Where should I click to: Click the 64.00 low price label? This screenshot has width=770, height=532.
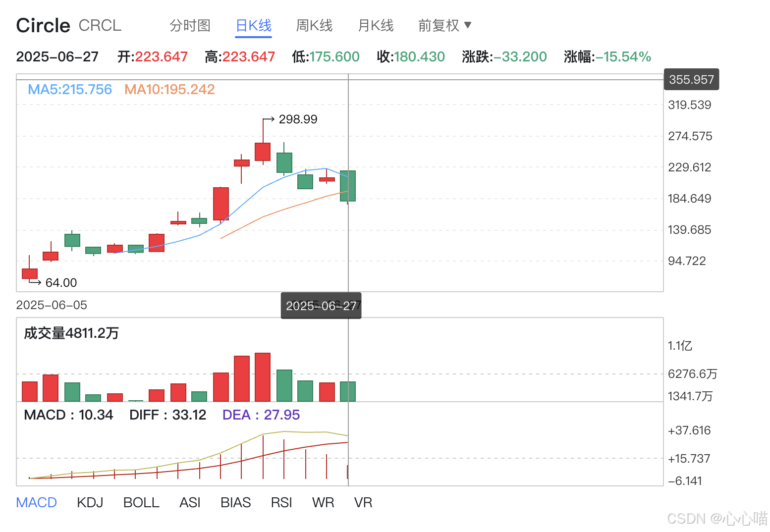coord(61,283)
